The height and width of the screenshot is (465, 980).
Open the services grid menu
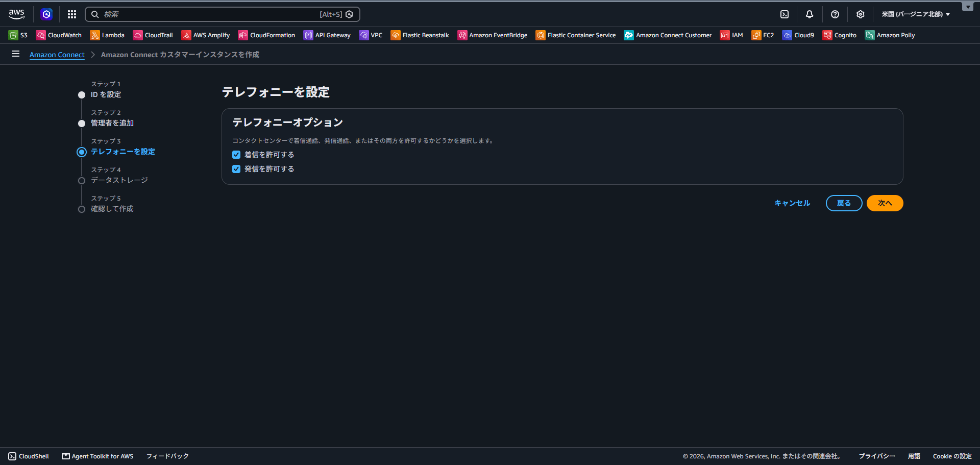pos(72,14)
